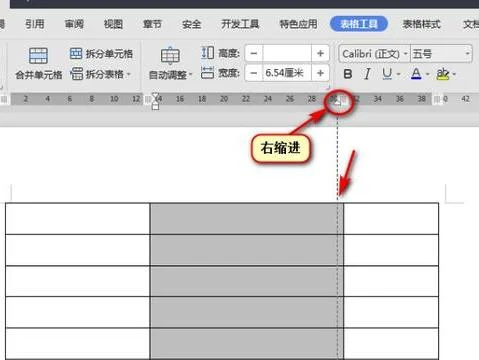Switch to the 表格样式 tab
The height and width of the screenshot is (360, 479).
click(422, 24)
